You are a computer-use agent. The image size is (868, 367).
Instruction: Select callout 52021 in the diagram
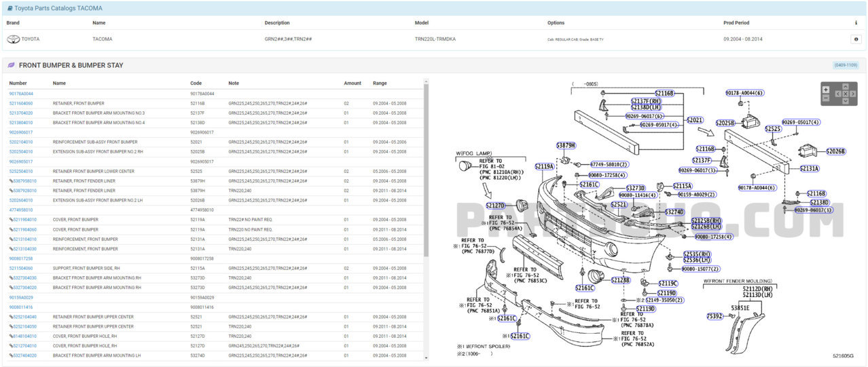click(x=695, y=120)
